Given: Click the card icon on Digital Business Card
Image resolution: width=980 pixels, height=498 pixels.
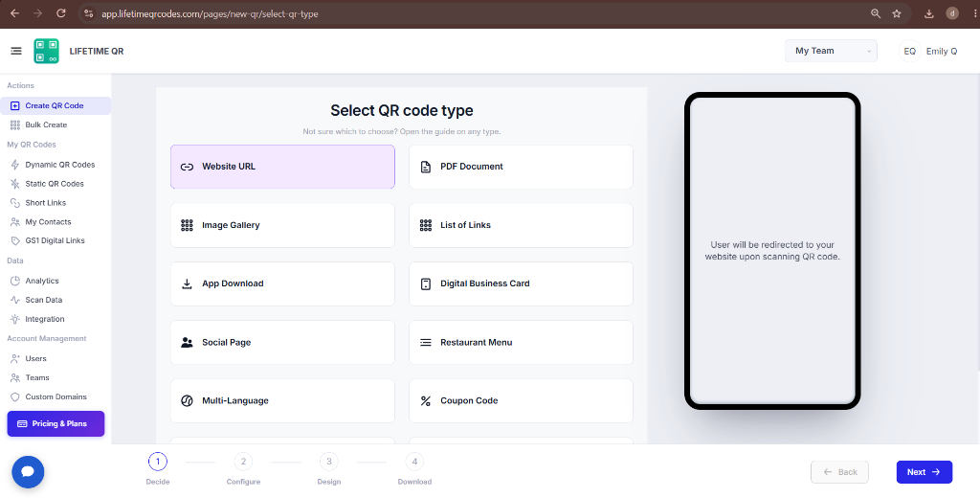Looking at the screenshot, I should [x=426, y=284].
